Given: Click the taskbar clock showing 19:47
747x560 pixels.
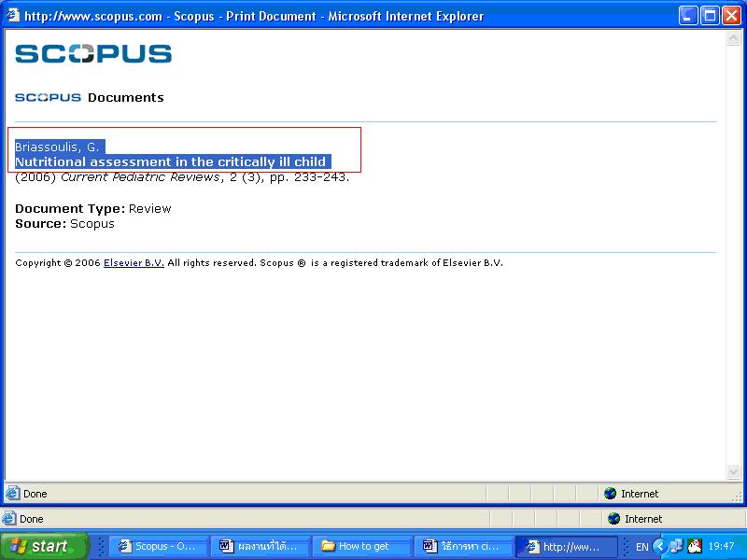Looking at the screenshot, I should tap(721, 546).
